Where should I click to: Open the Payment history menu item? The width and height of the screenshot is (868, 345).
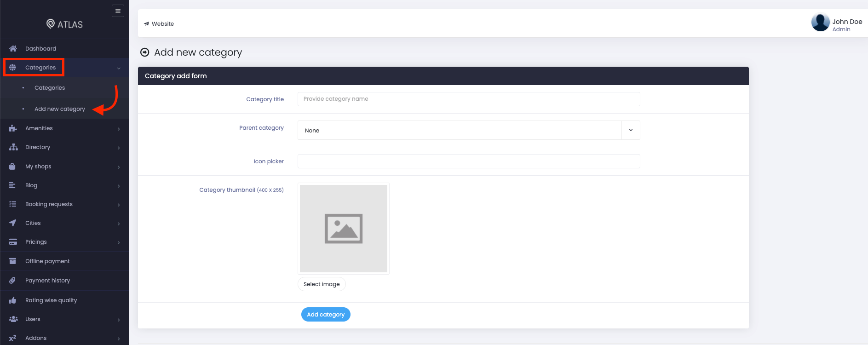pos(64,280)
